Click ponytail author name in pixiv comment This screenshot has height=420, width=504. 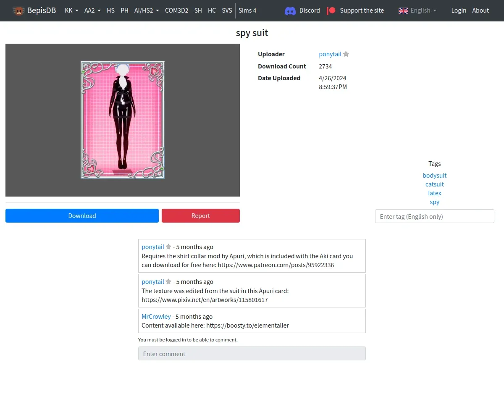(153, 281)
